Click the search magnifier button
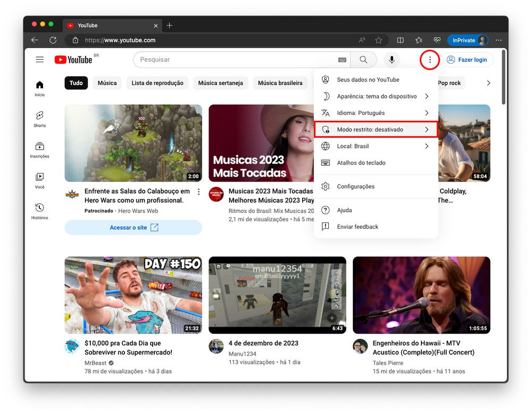The height and width of the screenshot is (414, 532). [363, 60]
